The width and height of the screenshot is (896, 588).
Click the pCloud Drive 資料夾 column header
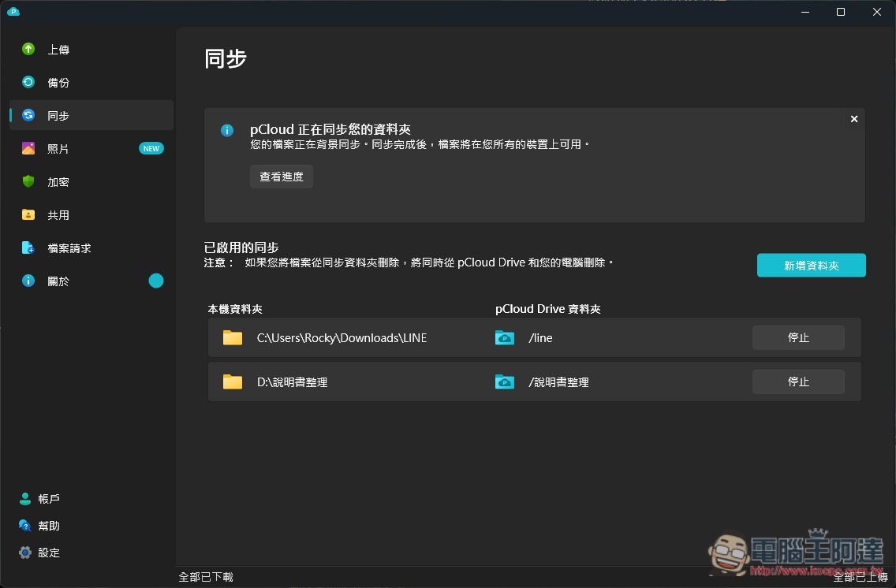[547, 309]
